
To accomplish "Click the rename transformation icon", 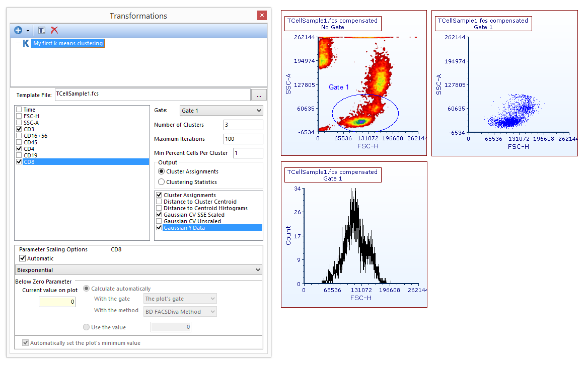I will pos(42,31).
